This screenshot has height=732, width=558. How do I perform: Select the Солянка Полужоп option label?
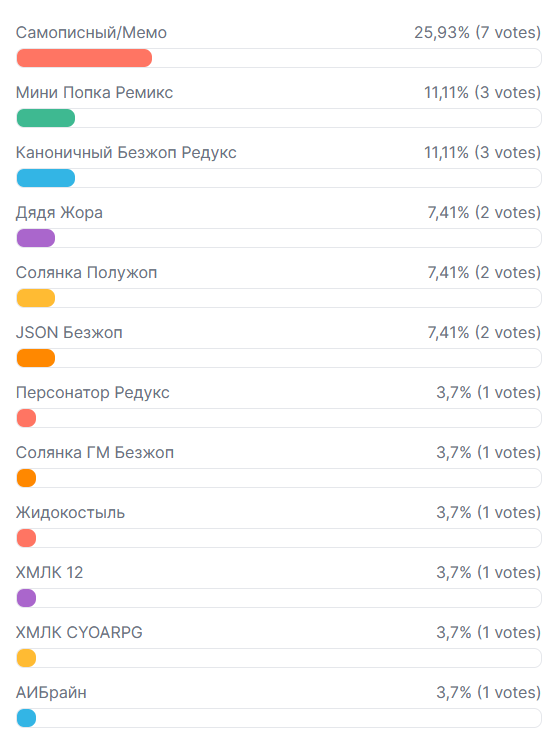click(86, 273)
